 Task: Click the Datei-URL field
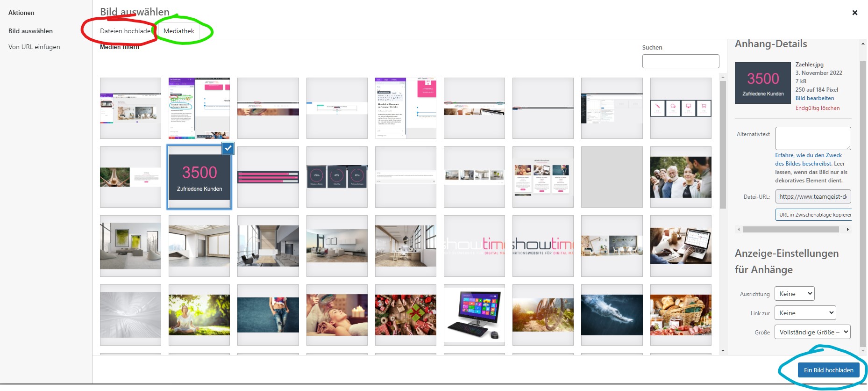pyautogui.click(x=813, y=196)
